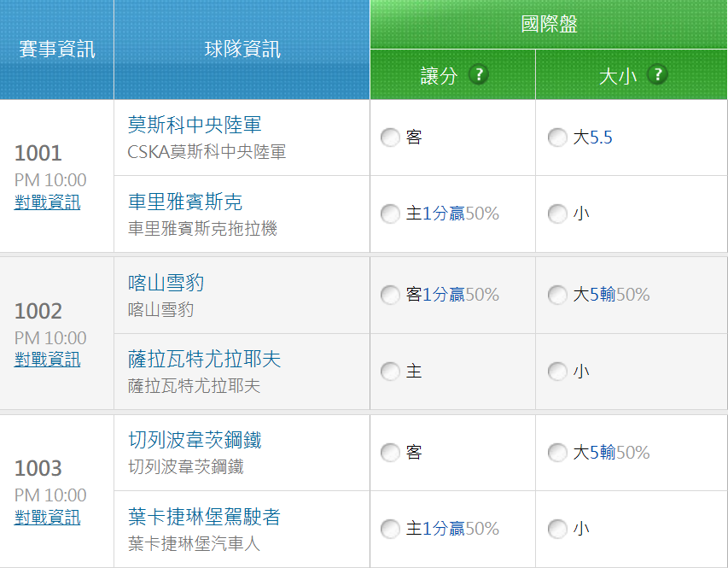728x568 pixels.
Task: Click the 葉卡捷琳堡駕駛者 team name
Action: pyautogui.click(x=204, y=517)
